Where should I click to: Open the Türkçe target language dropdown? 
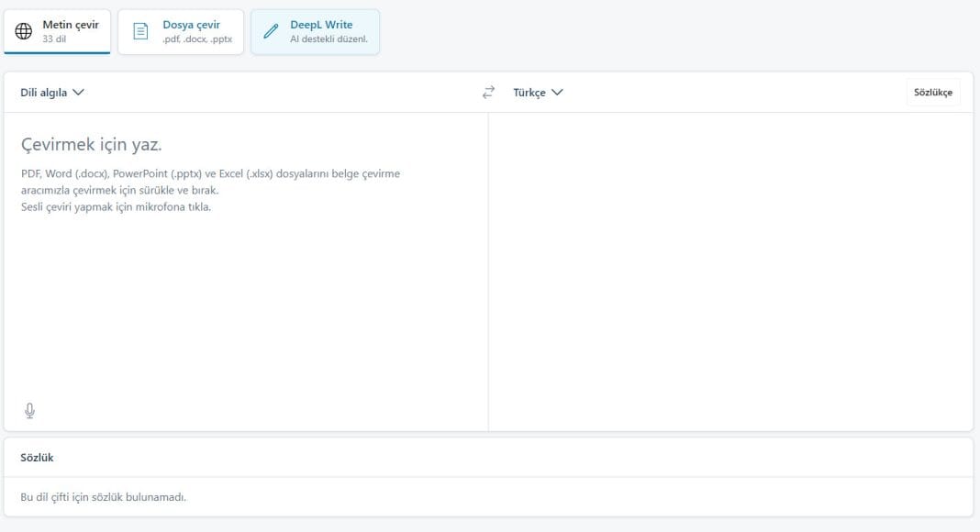click(x=529, y=93)
